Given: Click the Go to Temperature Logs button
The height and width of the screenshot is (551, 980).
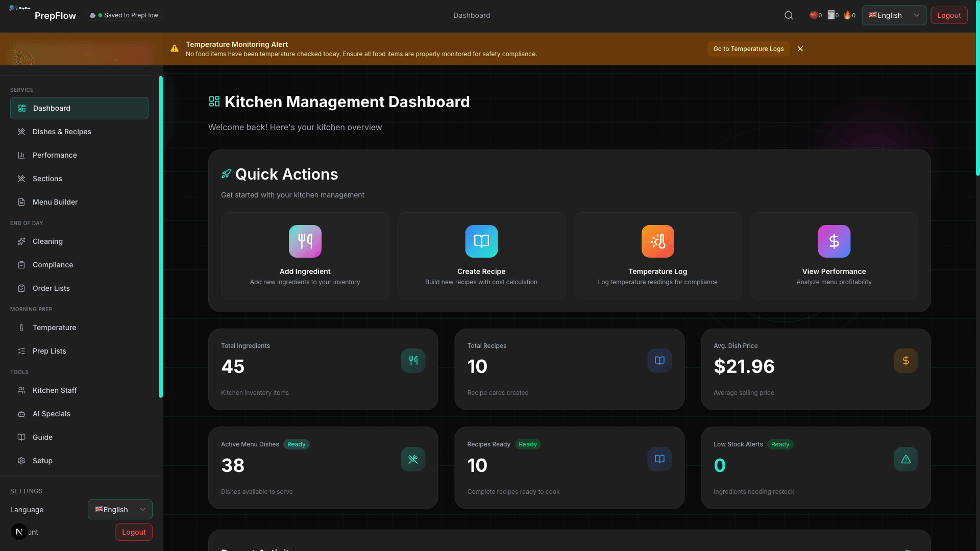Looking at the screenshot, I should [748, 48].
